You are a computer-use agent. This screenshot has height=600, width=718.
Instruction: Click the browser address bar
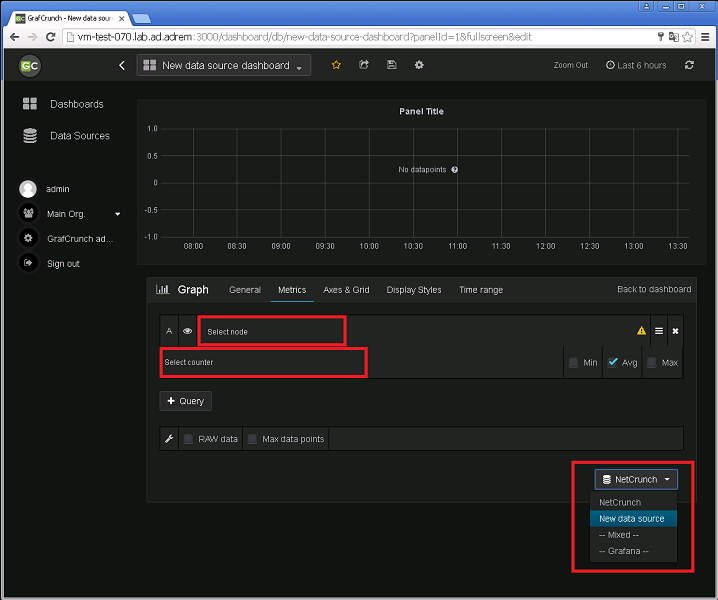click(x=357, y=37)
